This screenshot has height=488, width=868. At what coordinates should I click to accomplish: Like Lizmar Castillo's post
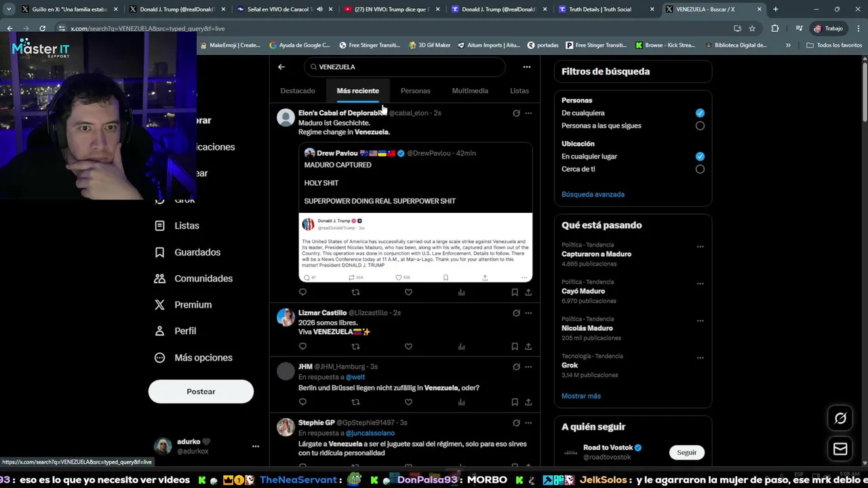tap(408, 346)
